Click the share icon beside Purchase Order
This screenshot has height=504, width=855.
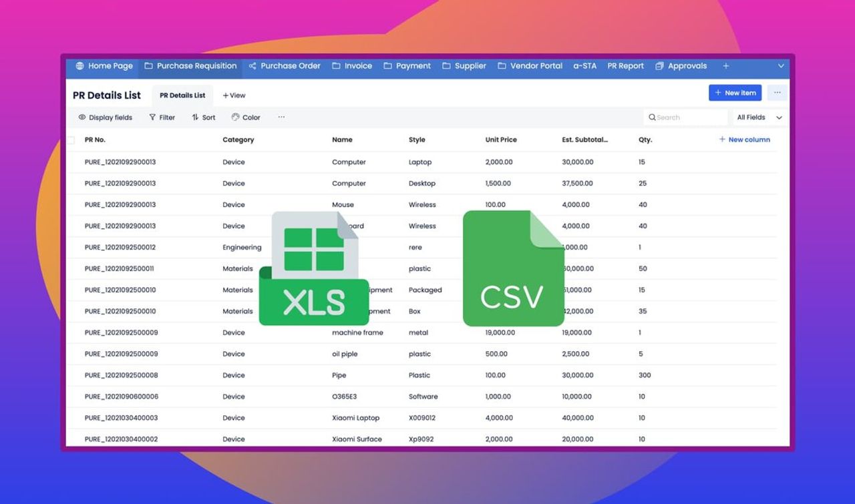(x=252, y=66)
